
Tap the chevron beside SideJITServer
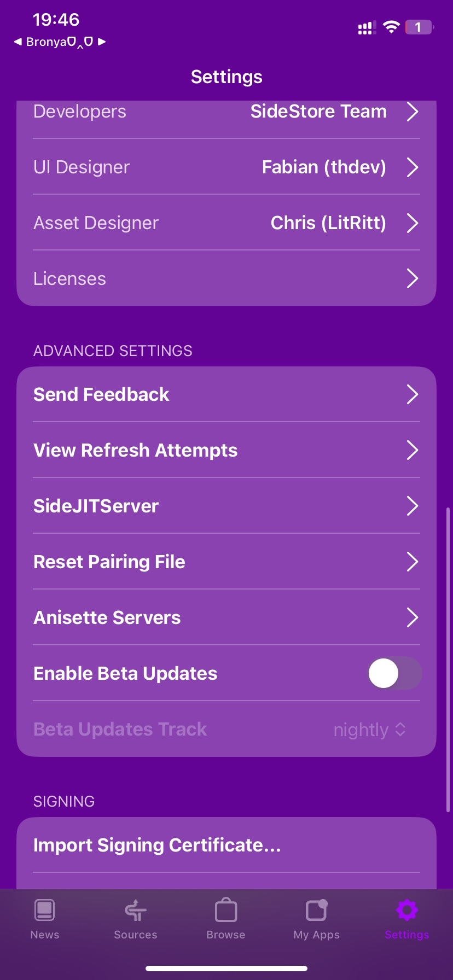pyautogui.click(x=413, y=506)
